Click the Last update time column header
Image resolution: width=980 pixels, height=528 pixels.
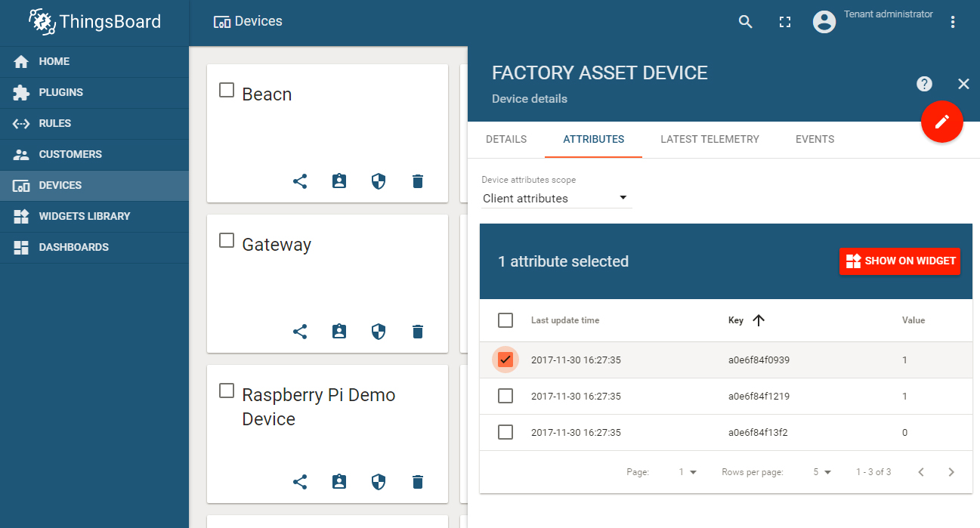coord(565,320)
